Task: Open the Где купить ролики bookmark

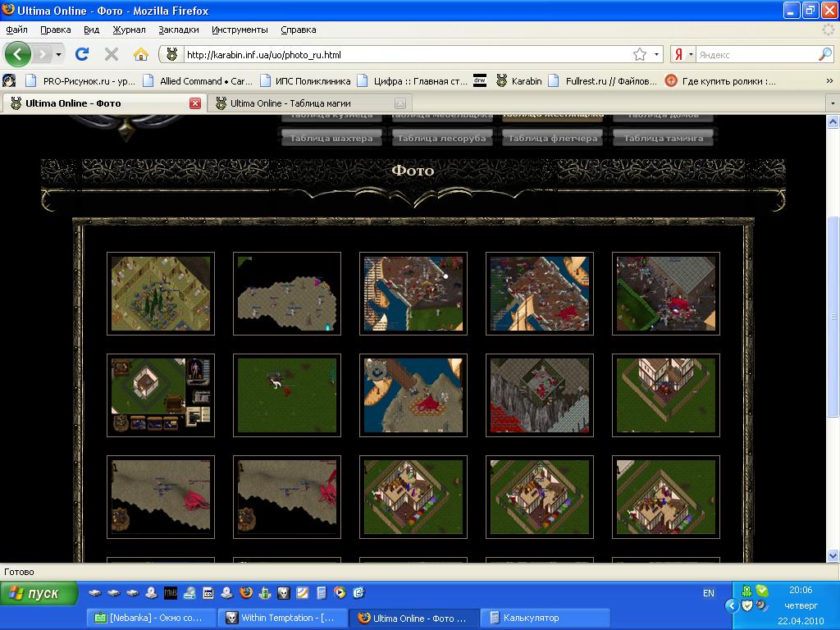Action: click(720, 81)
